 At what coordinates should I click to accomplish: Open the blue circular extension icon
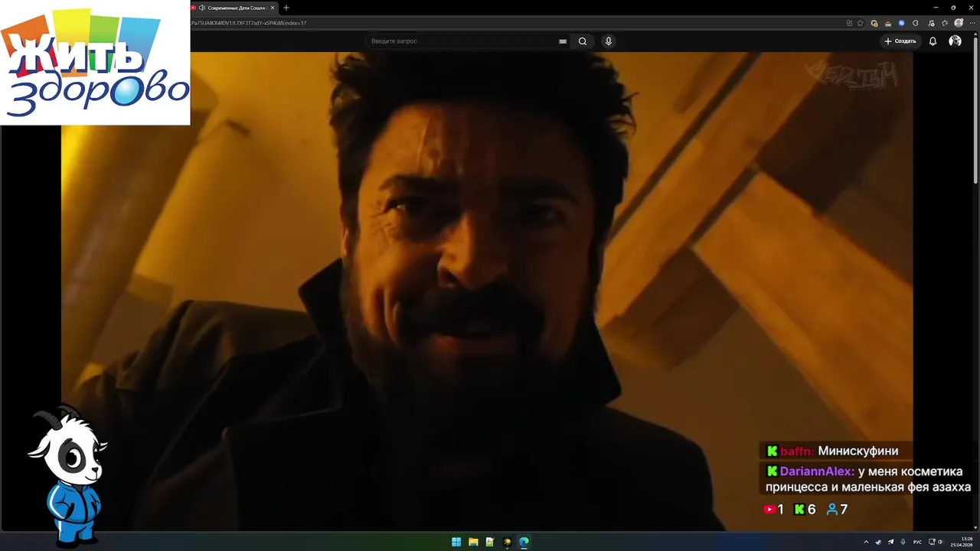click(902, 23)
